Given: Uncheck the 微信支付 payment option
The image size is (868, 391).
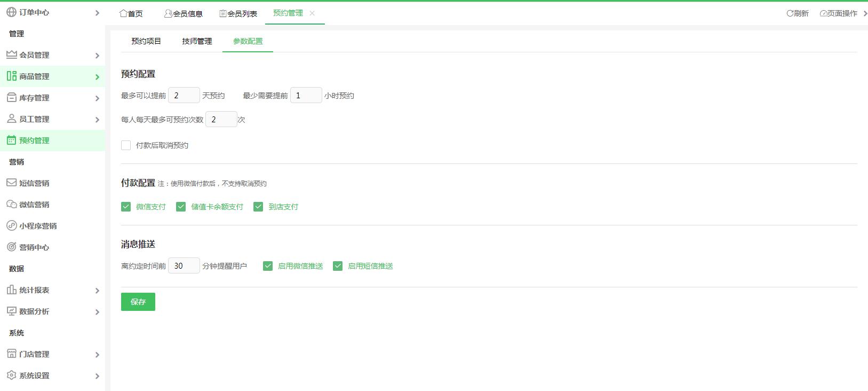Looking at the screenshot, I should click(126, 207).
